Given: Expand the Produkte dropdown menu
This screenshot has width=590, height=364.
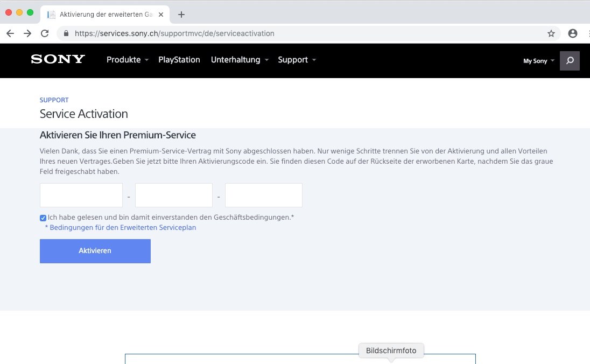Looking at the screenshot, I should coord(127,60).
